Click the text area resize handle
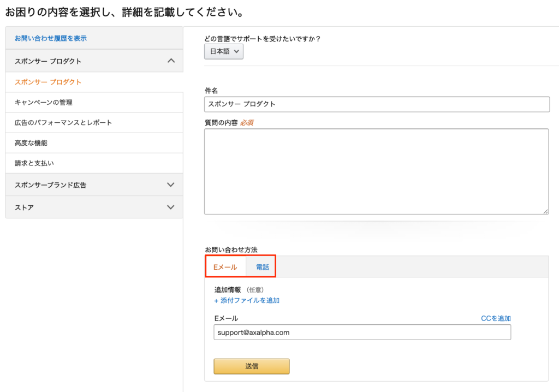This screenshot has width=559, height=392. coord(546,211)
